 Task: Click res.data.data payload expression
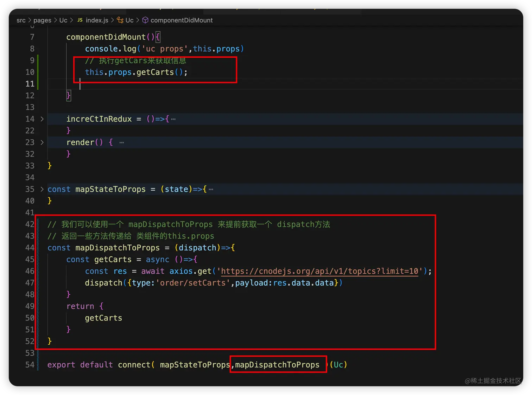coord(303,283)
